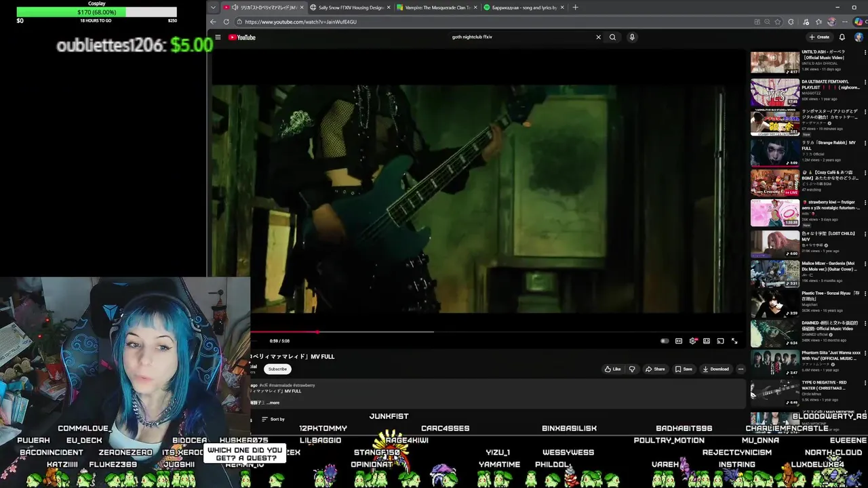Close the Vampire: The Masquerade tab
868x488 pixels.
pos(475,7)
